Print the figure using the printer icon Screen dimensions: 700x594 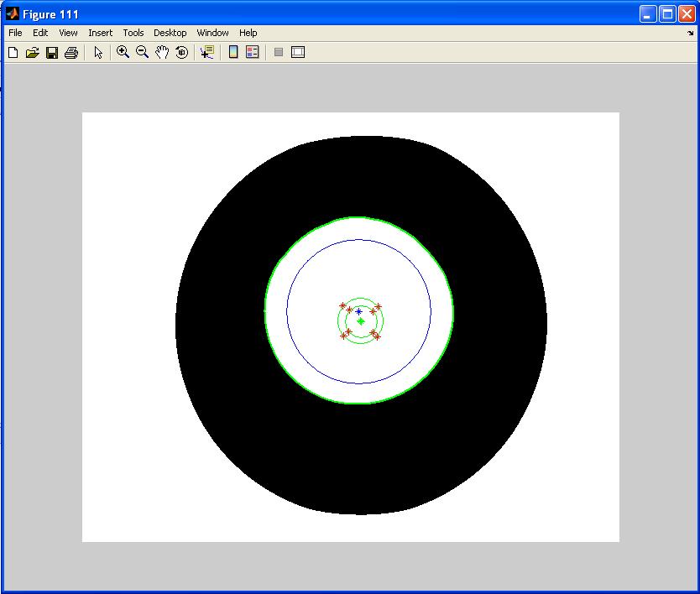tap(71, 53)
